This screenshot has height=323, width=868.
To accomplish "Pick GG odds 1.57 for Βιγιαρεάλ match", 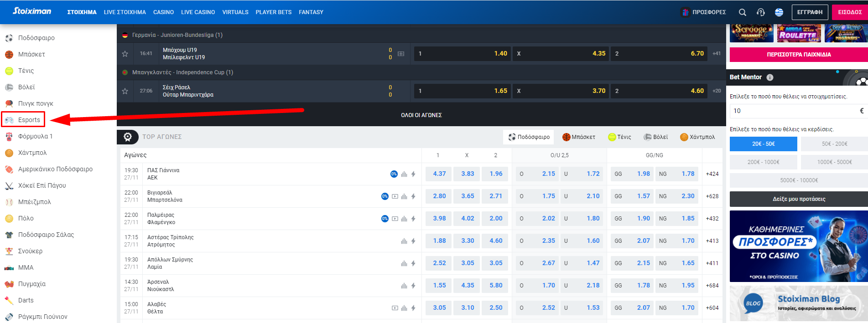I will coord(631,196).
